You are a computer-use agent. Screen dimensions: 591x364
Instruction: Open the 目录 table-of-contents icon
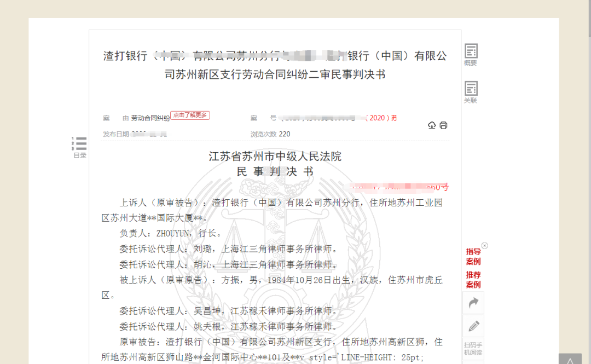pyautogui.click(x=79, y=145)
